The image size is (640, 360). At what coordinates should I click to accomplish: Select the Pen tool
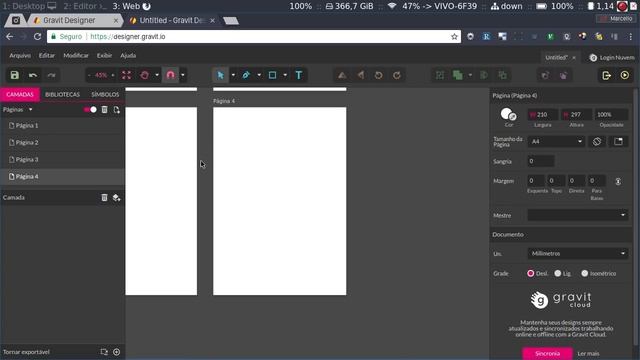(x=246, y=75)
